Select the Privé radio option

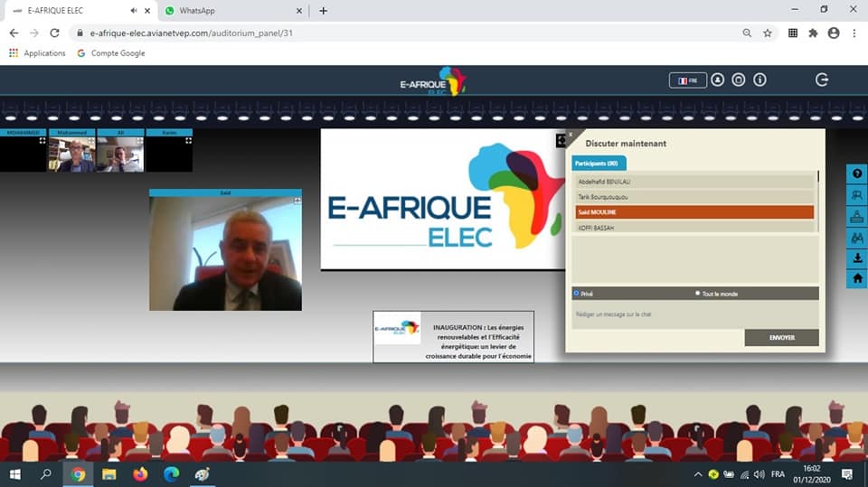577,293
